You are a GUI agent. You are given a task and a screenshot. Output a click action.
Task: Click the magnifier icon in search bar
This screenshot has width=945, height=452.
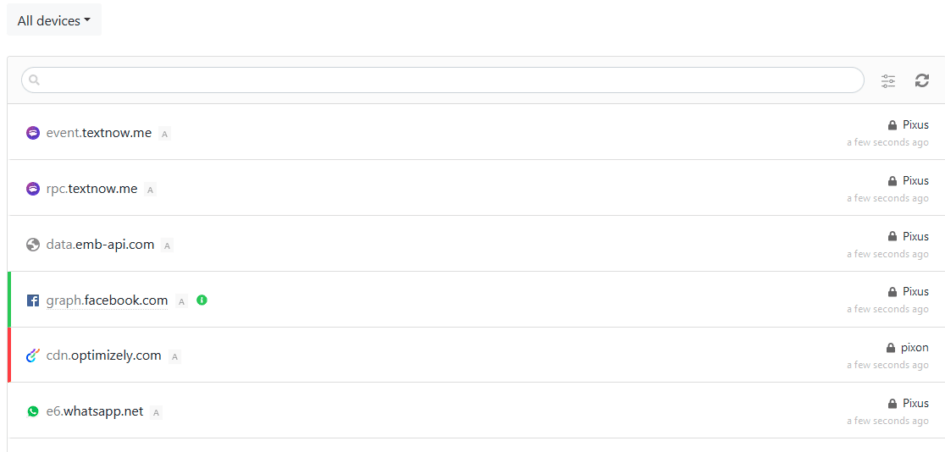point(33,81)
